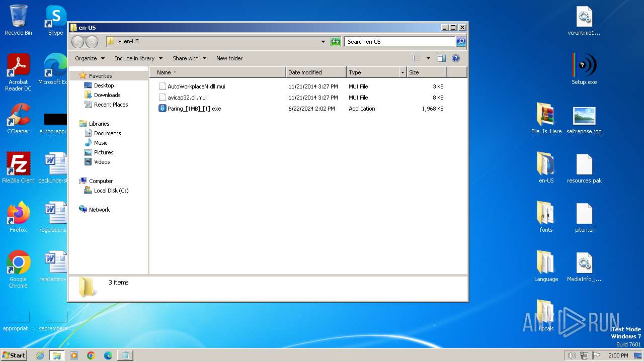Screen dimensions: 644x362
Task: Change your view icon in toolbar
Action: click(416, 58)
